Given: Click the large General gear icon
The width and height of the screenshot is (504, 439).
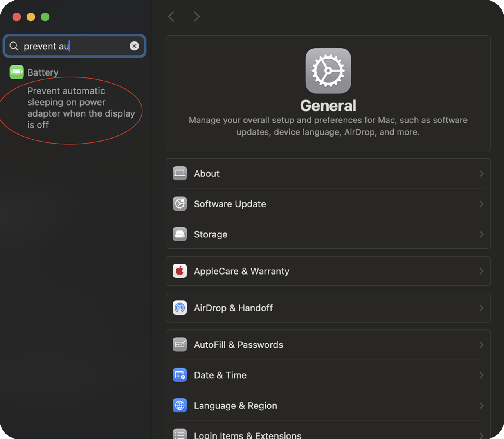Looking at the screenshot, I should point(328,71).
